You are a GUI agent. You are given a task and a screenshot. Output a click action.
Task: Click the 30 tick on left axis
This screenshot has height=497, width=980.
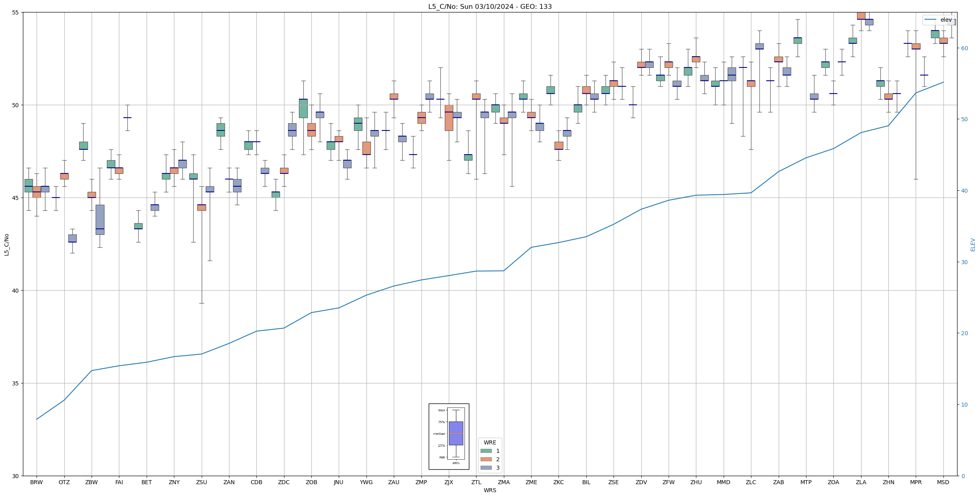click(x=16, y=476)
